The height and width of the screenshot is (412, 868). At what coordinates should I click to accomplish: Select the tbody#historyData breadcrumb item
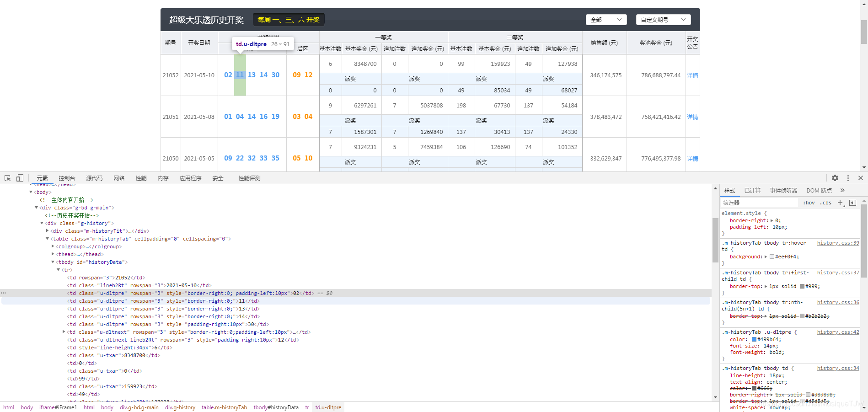276,407
